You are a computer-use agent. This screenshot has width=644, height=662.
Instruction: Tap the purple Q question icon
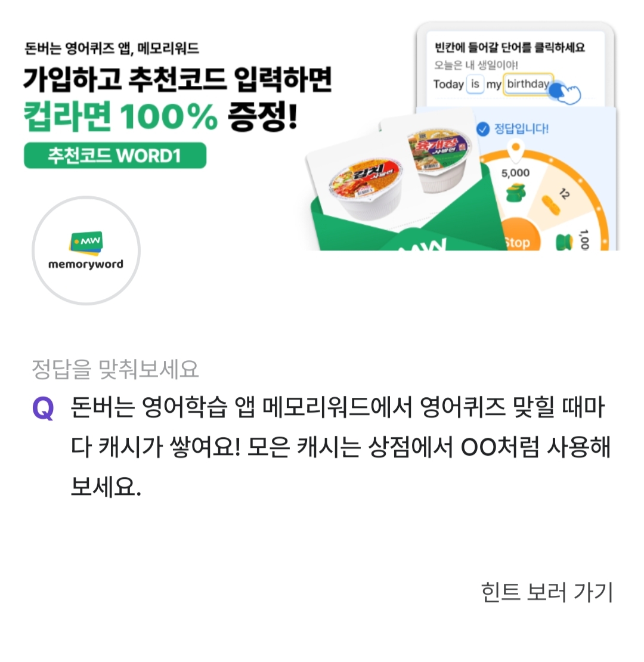pos(43,409)
